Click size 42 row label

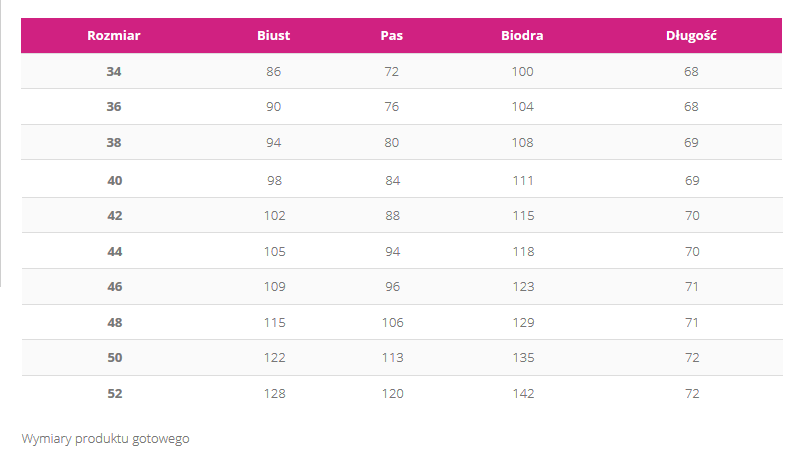114,215
